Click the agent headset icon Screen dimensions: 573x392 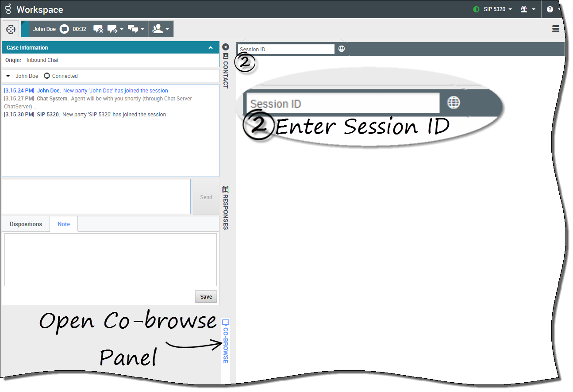524,9
